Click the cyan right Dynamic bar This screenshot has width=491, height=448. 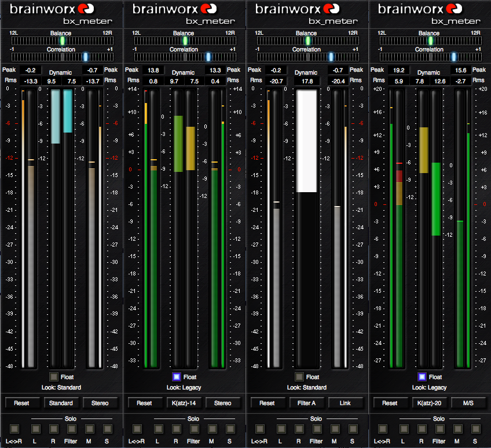coord(68,111)
